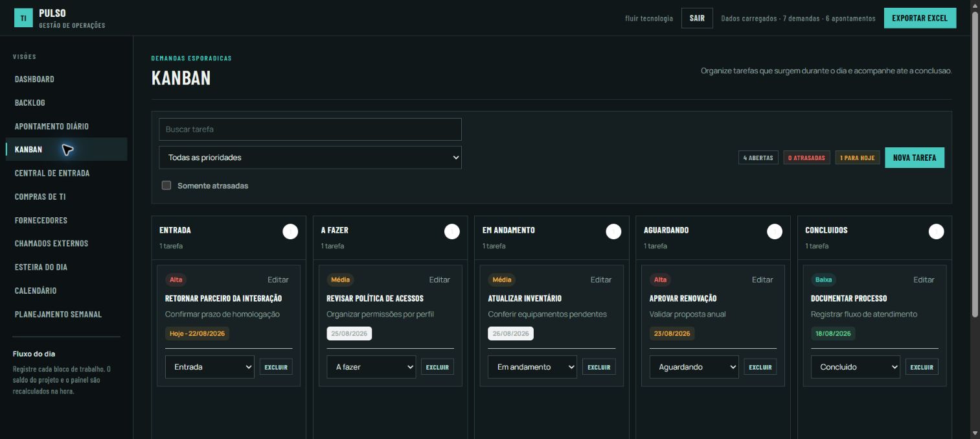The image size is (980, 439).
Task: Open Planejamento Semanal view
Action: click(x=66, y=314)
